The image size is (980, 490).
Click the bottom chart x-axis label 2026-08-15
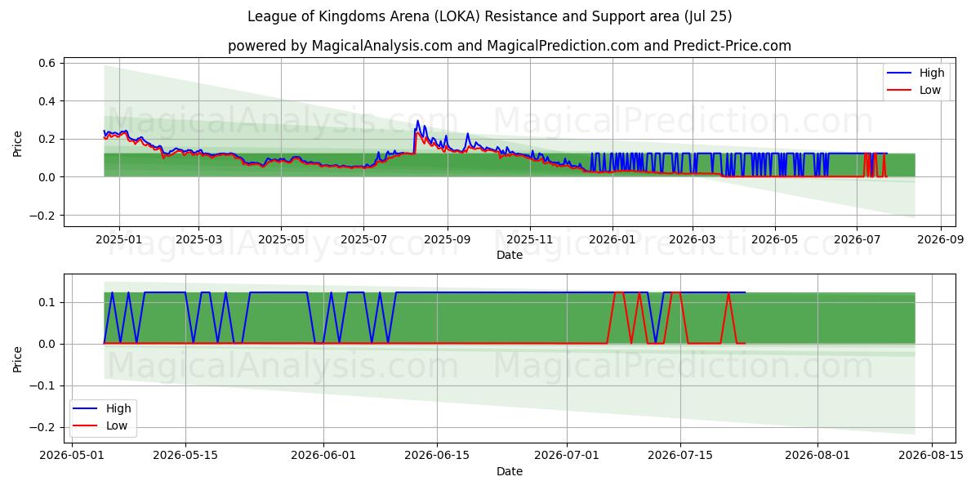(932, 457)
